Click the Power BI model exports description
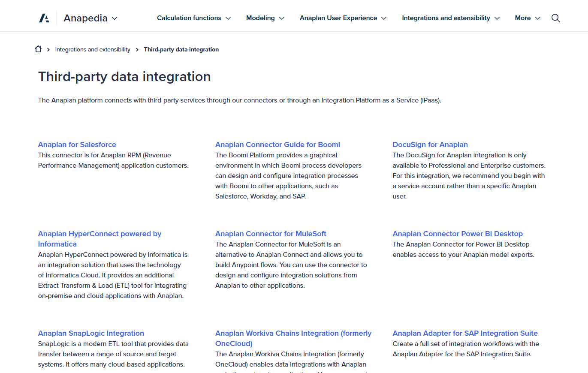The height and width of the screenshot is (373, 588). [x=464, y=250]
